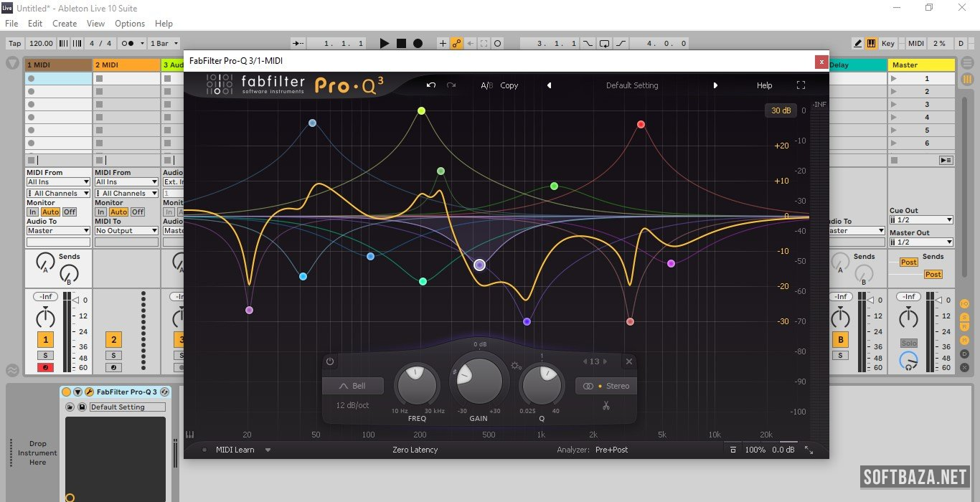Save the device preset with disk icon
This screenshot has width=980, height=502.
click(x=82, y=407)
